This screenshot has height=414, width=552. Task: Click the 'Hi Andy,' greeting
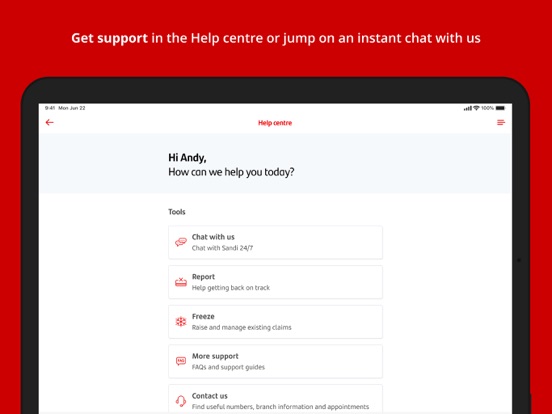tap(187, 158)
